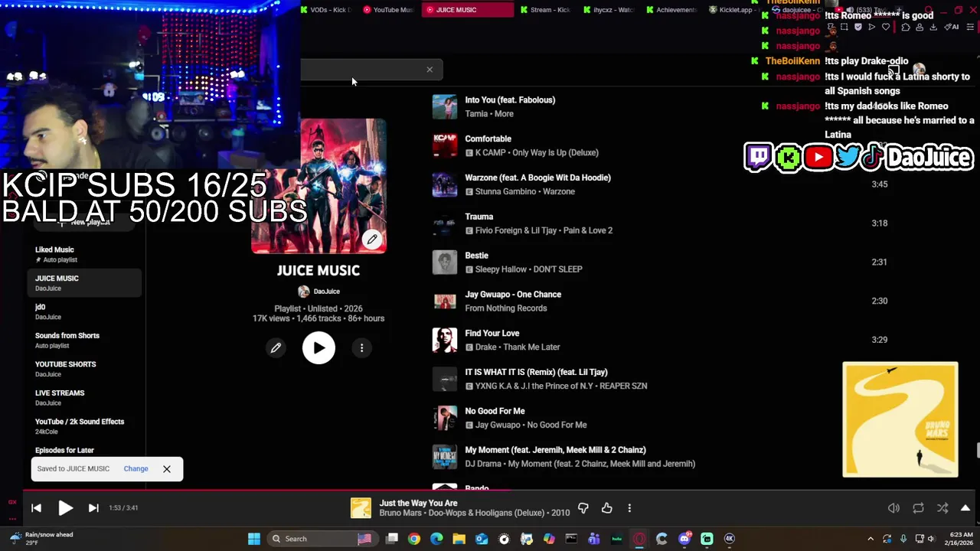
Task: Open Discord from taskbar
Action: 684,539
